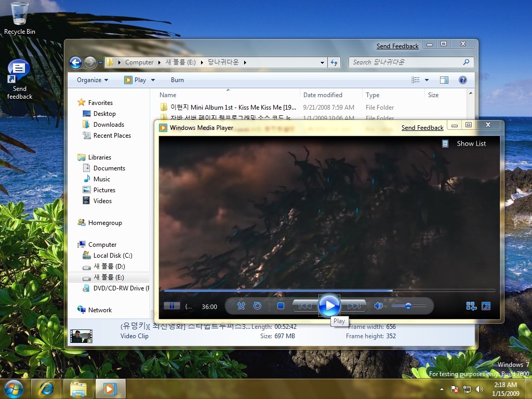Image resolution: width=532 pixels, height=399 pixels.
Task: Open Explorer Help via question mark icon
Action: click(463, 80)
